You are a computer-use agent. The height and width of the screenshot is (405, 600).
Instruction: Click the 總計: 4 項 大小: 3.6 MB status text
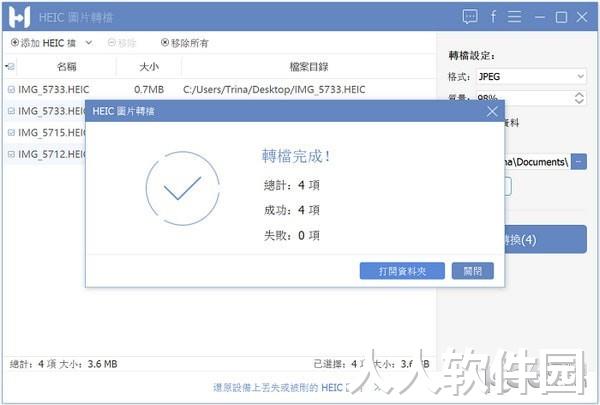64,364
